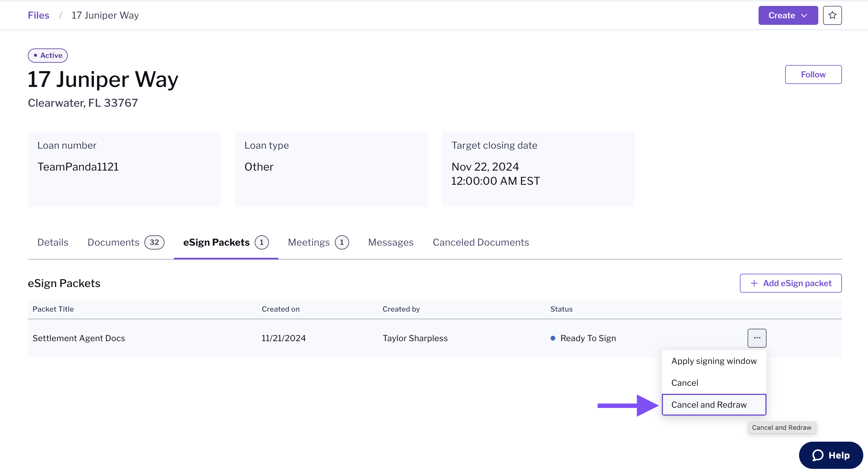
Task: Choose Cancel and Redraw menu option
Action: (x=714, y=404)
